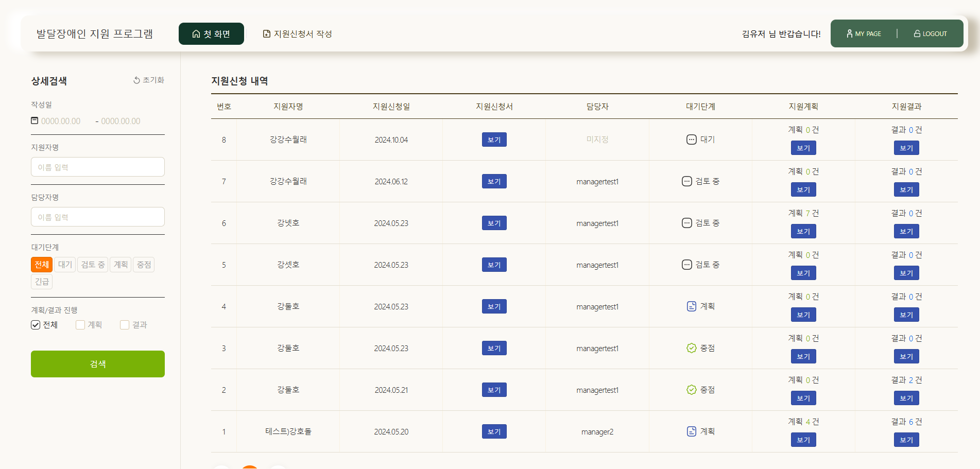Click the 중점 check icon in row 2
The width and height of the screenshot is (980, 469).
click(x=692, y=390)
